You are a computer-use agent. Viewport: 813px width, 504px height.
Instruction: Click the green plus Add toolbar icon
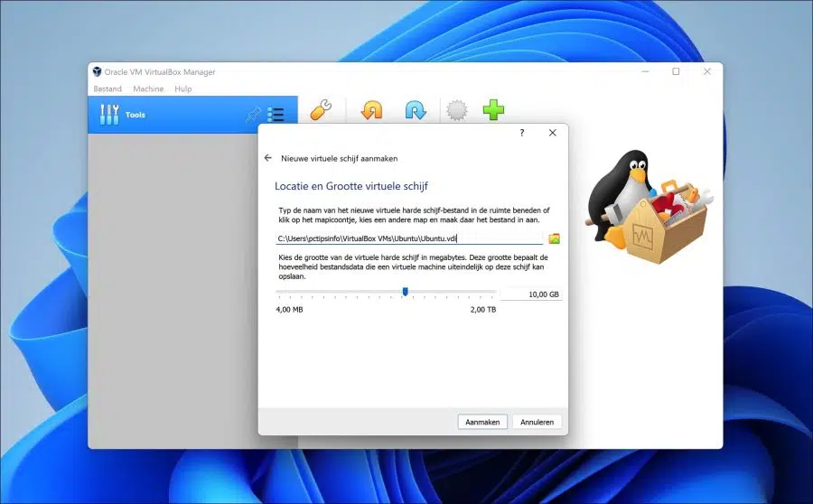493,110
